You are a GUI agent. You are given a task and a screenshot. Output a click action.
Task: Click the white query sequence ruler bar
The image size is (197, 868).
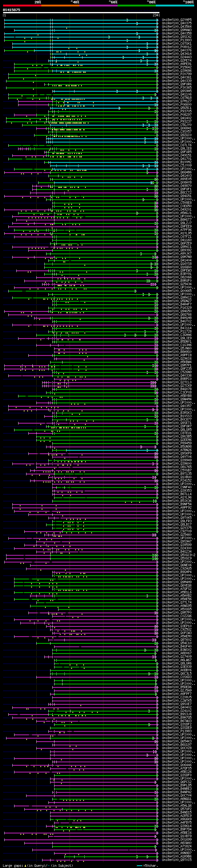(x=81, y=13)
